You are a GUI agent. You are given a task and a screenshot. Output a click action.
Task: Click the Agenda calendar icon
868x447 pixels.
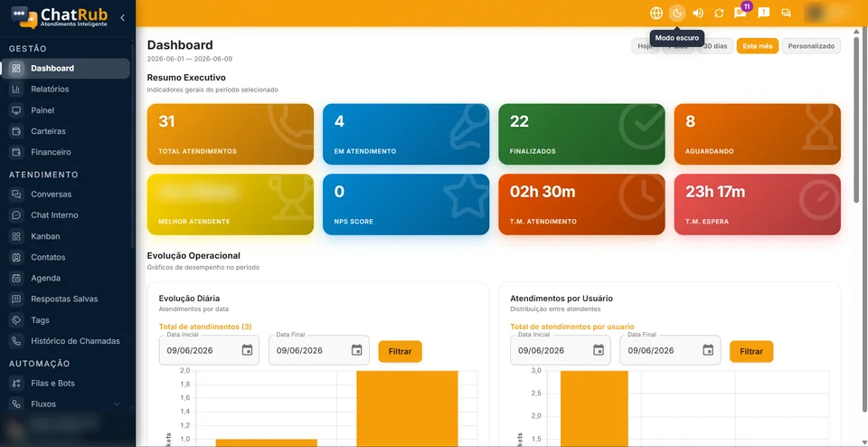pyautogui.click(x=16, y=278)
